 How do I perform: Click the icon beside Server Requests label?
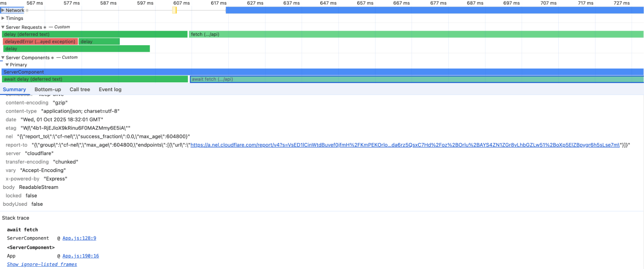45,28
